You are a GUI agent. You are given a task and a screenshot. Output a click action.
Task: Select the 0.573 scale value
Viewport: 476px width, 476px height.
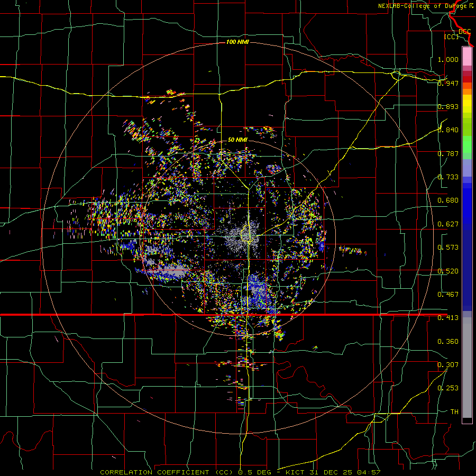(x=448, y=248)
